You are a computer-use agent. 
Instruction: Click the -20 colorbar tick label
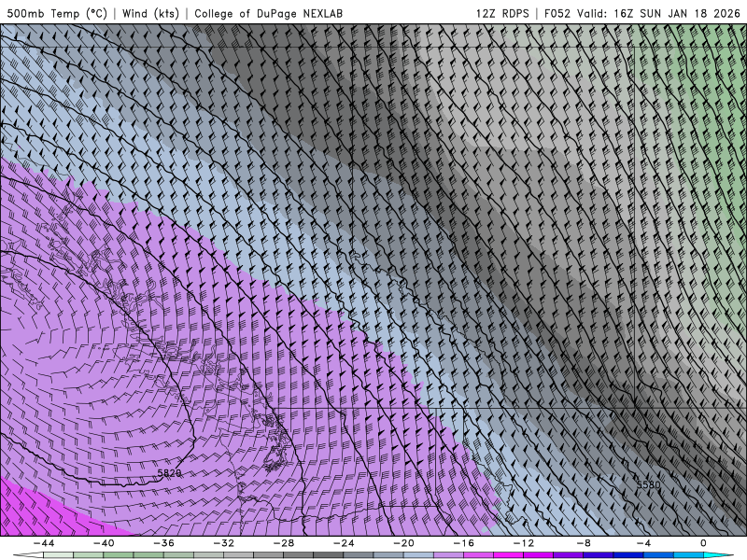(x=403, y=543)
